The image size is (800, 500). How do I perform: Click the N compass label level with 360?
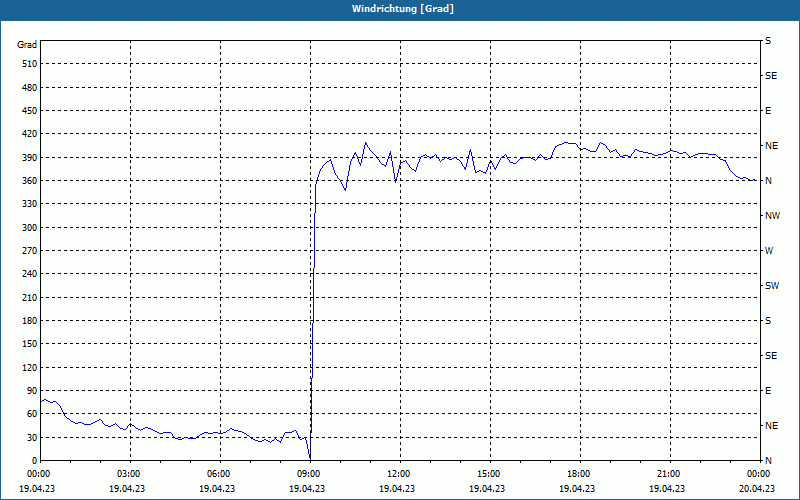[768, 181]
